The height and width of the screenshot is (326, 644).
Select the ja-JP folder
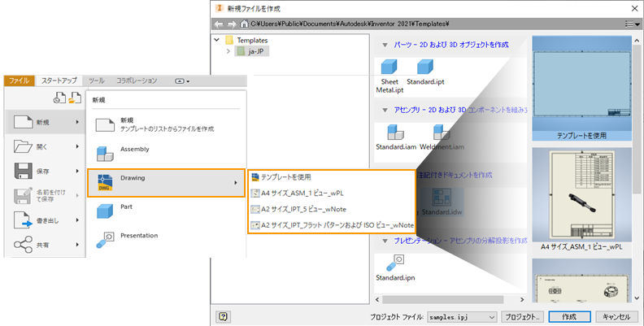[252, 51]
